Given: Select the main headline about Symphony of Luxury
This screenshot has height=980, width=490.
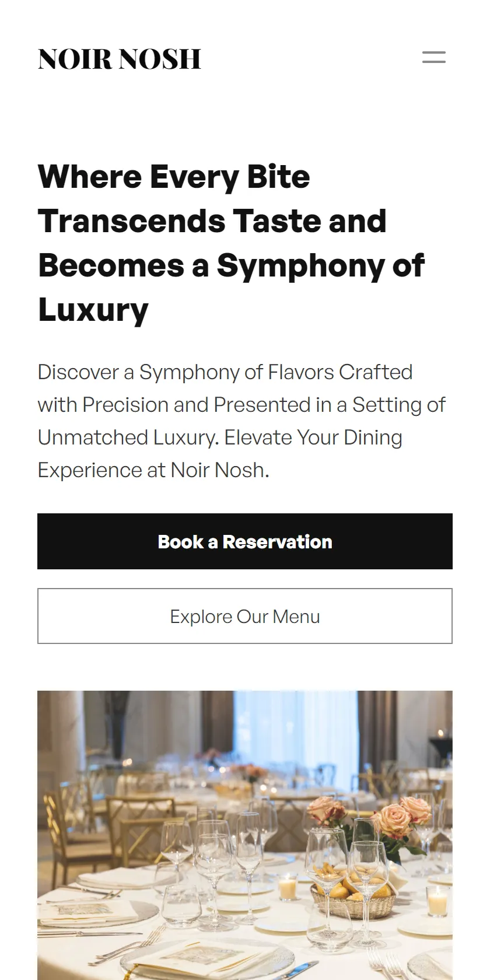Looking at the screenshot, I should pos(232,243).
